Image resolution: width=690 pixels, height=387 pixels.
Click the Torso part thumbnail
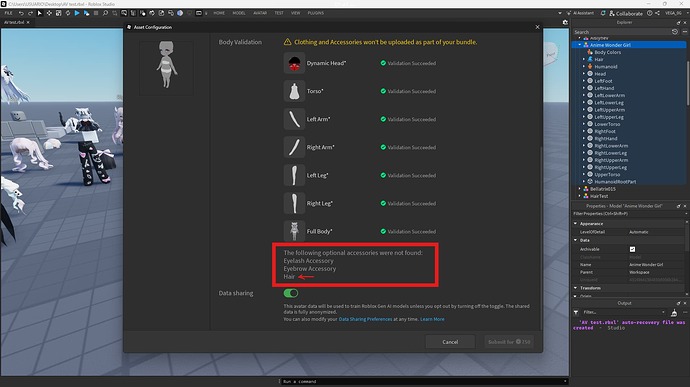294,91
